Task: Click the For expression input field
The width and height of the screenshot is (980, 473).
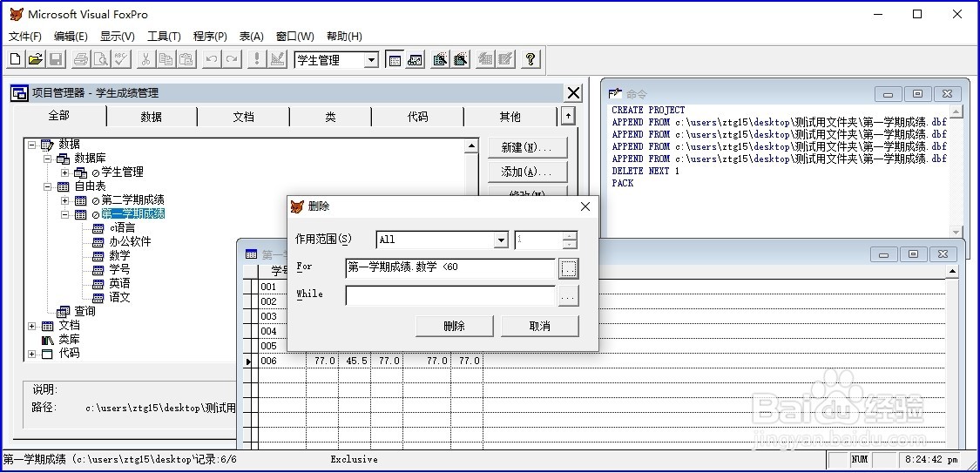Action: tap(450, 268)
